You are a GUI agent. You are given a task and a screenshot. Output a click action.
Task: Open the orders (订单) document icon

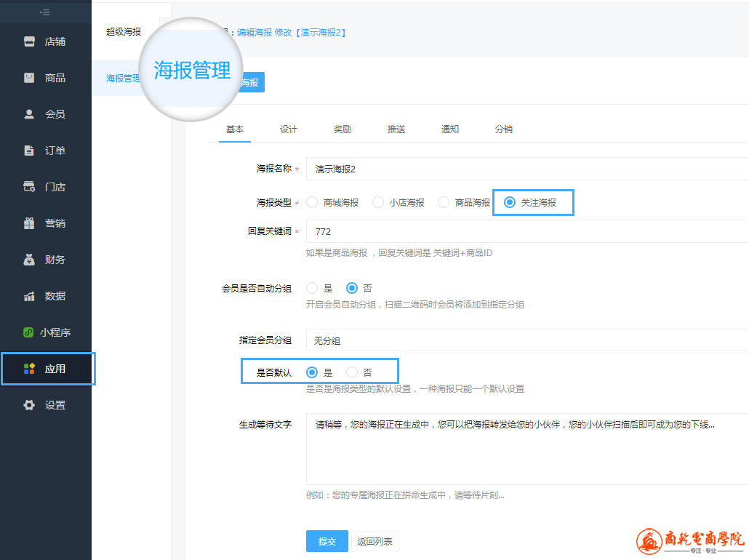[29, 151]
